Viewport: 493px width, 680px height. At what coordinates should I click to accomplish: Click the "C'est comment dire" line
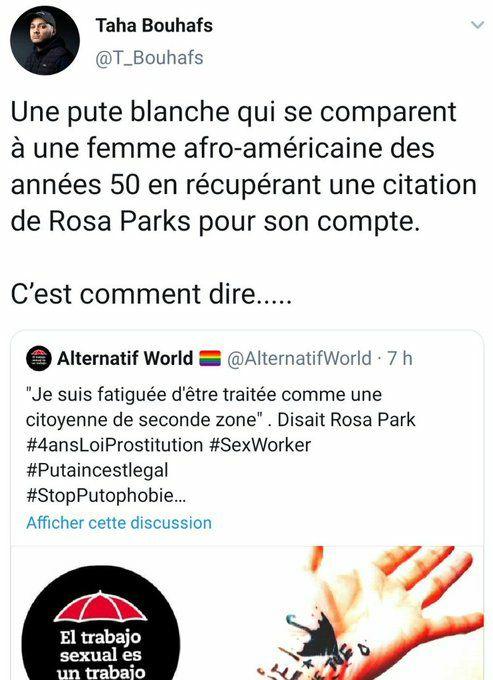(151, 294)
